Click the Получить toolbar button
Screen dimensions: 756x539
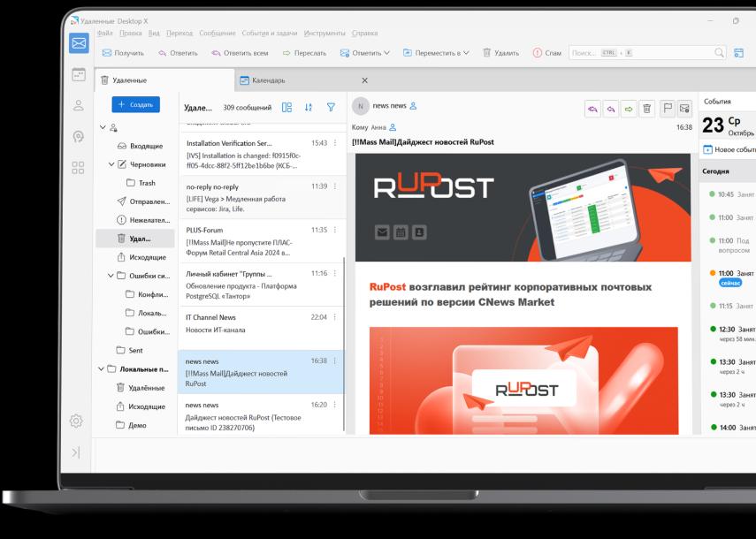tap(124, 53)
